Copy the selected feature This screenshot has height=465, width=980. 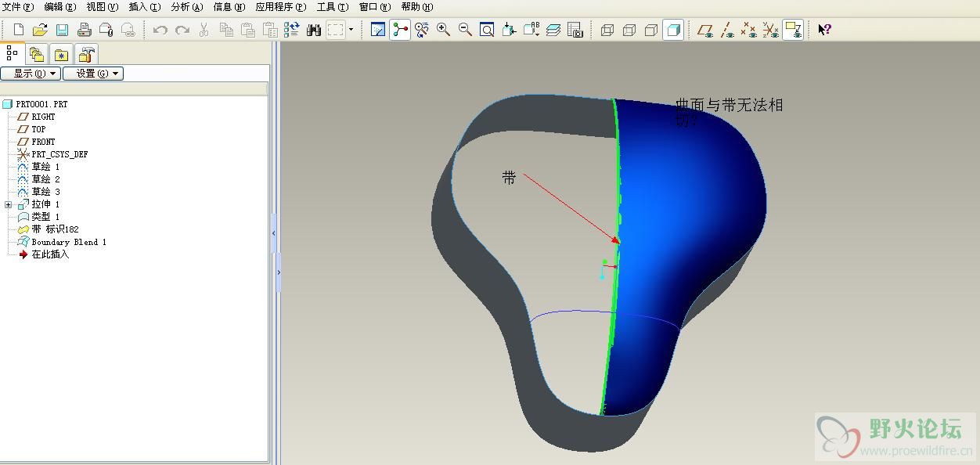pyautogui.click(x=226, y=30)
